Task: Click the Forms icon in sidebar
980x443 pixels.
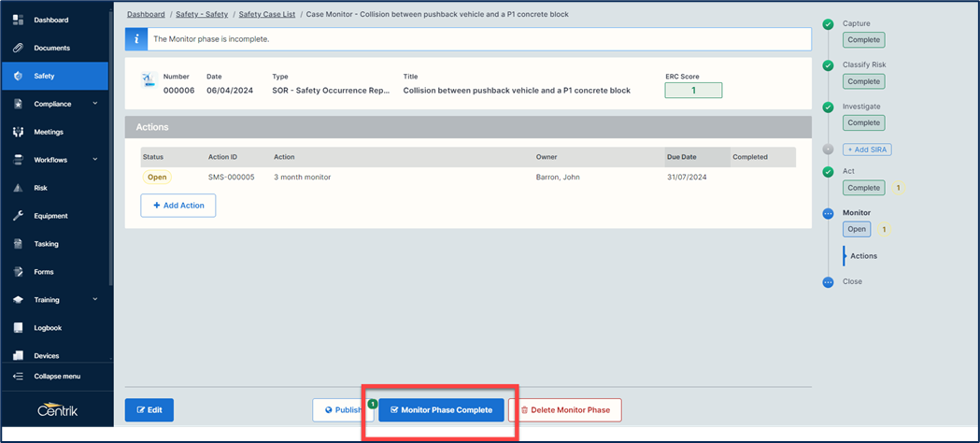Action: pos(18,272)
